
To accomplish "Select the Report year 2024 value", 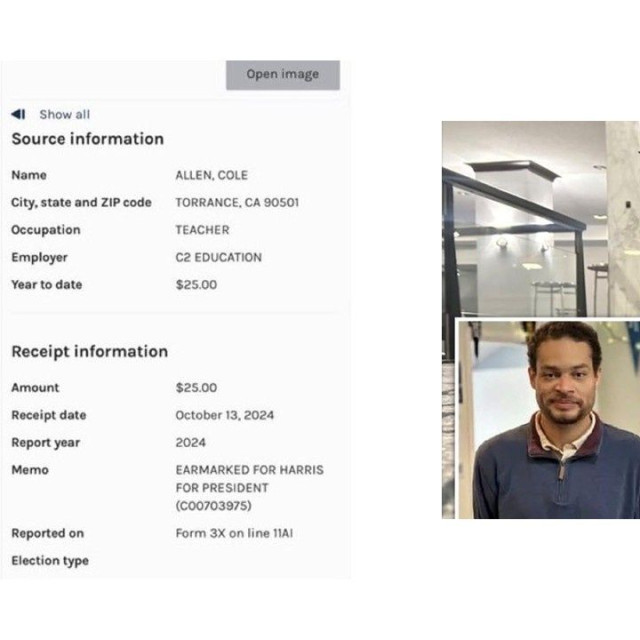I will (190, 442).
